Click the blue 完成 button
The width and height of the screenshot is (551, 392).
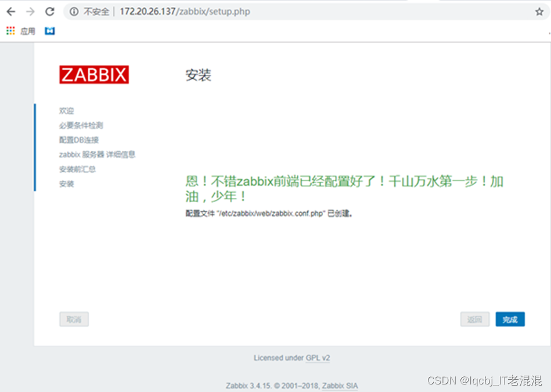pyautogui.click(x=510, y=319)
